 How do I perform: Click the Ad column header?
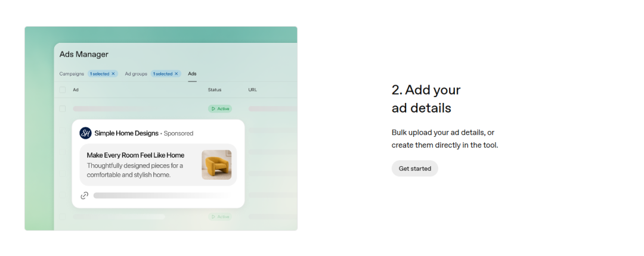pyautogui.click(x=76, y=90)
